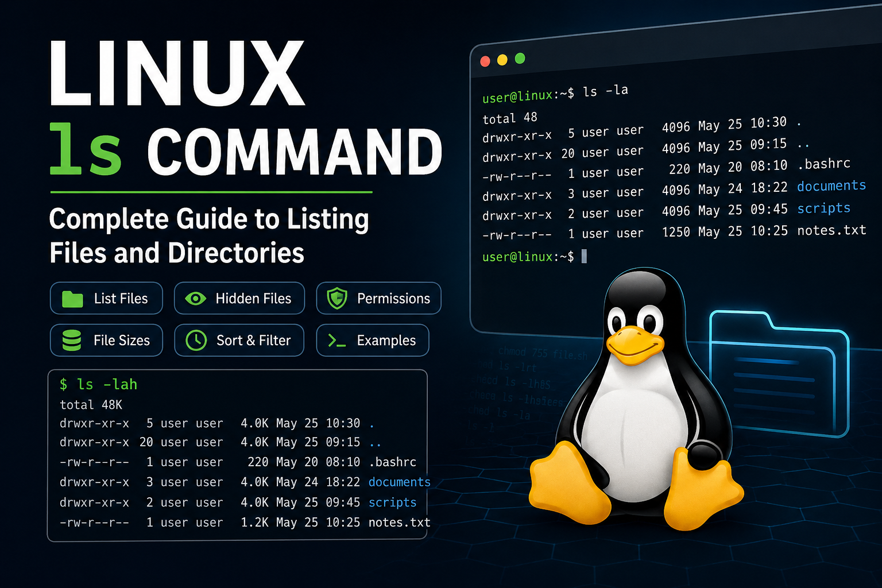
Task: Select the Permissions button
Action: click(379, 299)
